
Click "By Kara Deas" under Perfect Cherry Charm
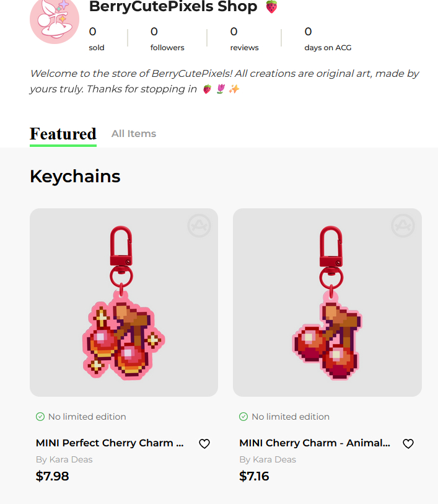pyautogui.click(x=64, y=459)
